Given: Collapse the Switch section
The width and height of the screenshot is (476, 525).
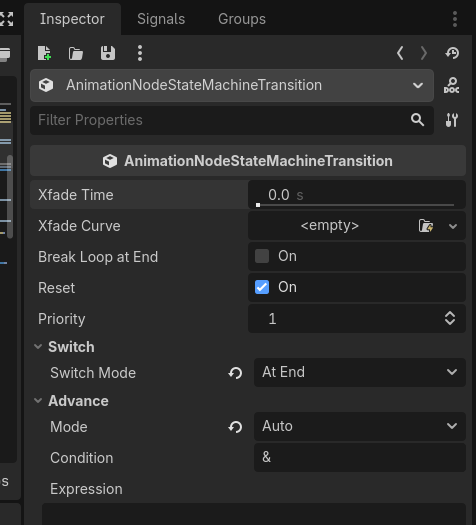Looking at the screenshot, I should click(x=71, y=347).
